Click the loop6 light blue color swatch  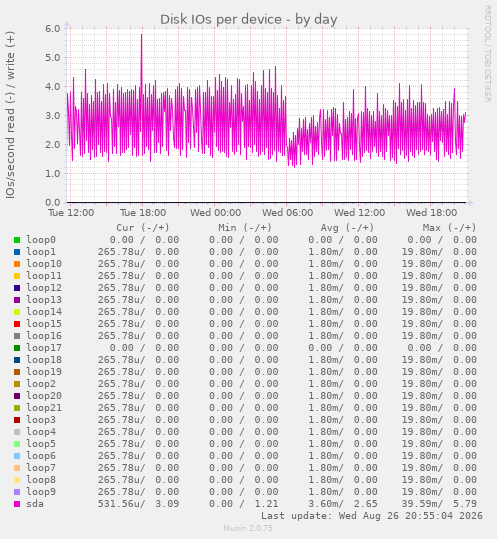coord(17,456)
